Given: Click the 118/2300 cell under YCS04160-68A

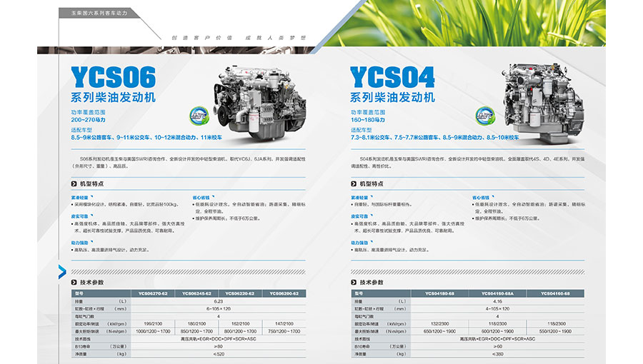Looking at the screenshot, I should tap(497, 324).
